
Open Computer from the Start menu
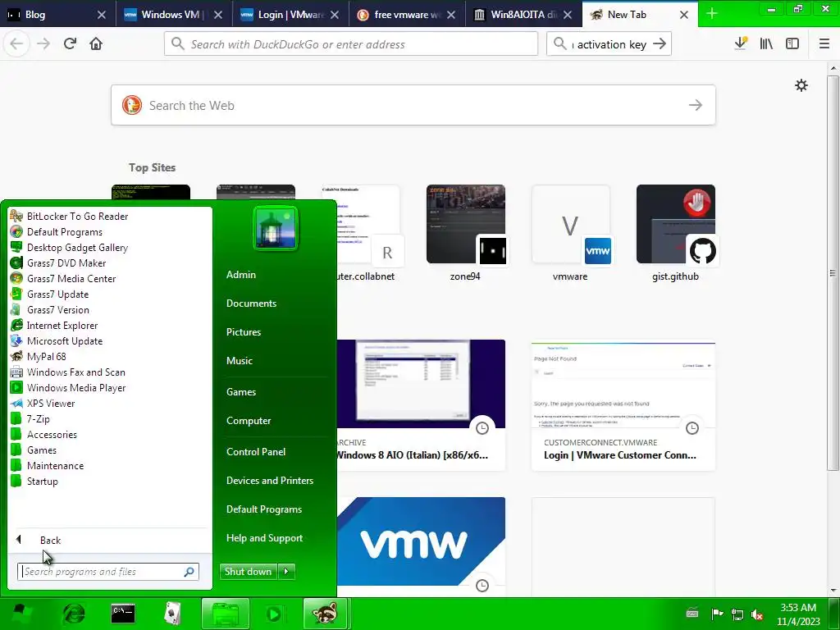click(249, 421)
